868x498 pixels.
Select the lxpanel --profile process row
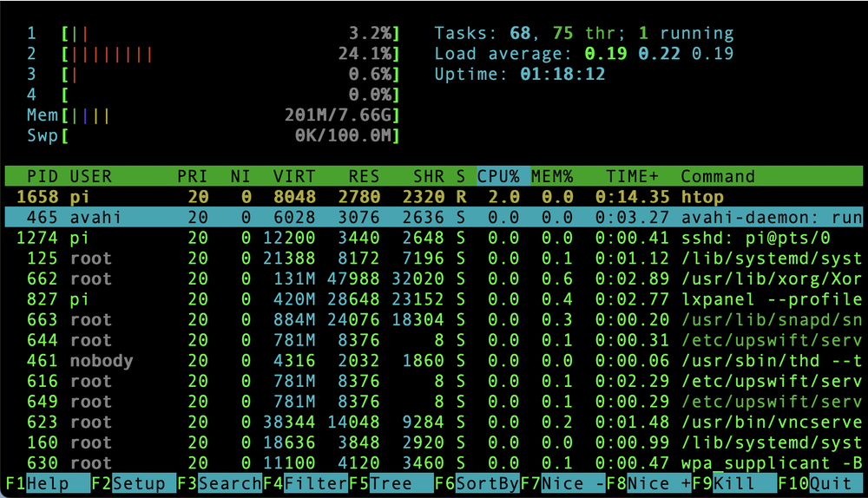tap(434, 299)
